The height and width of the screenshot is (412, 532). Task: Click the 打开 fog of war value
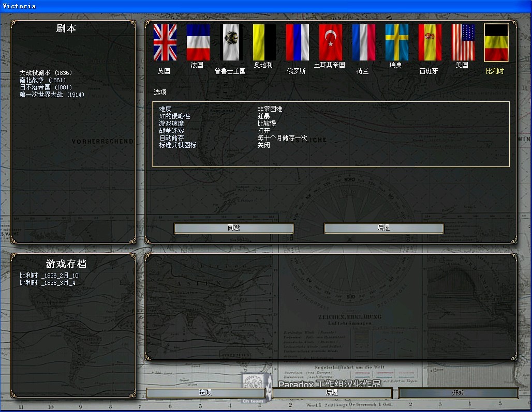point(263,130)
